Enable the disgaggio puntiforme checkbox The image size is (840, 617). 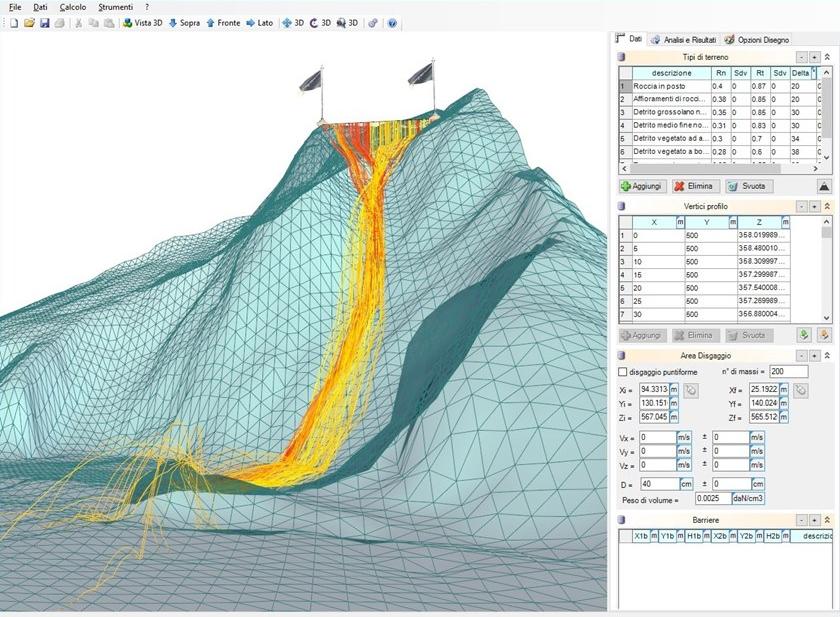623,372
